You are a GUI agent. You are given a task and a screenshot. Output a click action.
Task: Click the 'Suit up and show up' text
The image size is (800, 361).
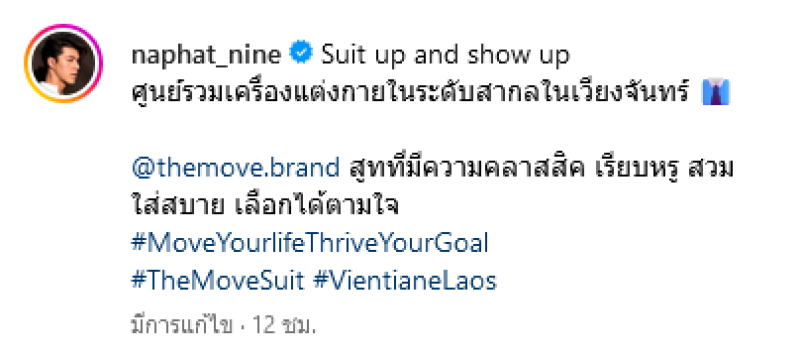[x=445, y=56]
